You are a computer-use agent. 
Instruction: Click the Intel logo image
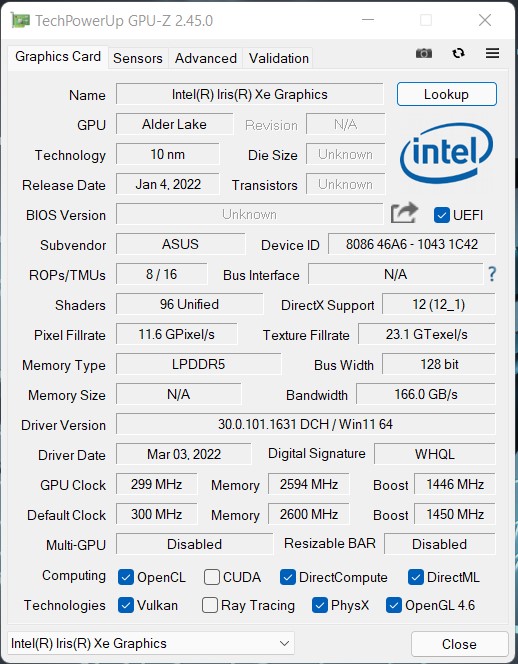tap(446, 152)
